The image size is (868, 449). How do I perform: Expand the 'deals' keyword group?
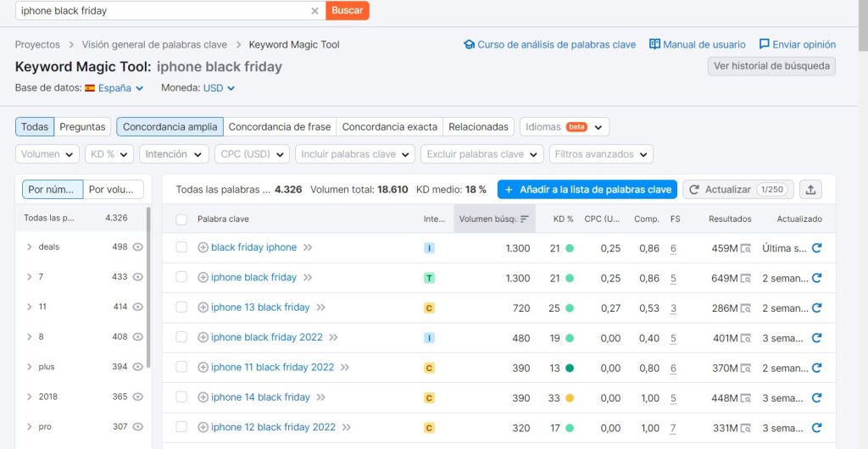30,247
